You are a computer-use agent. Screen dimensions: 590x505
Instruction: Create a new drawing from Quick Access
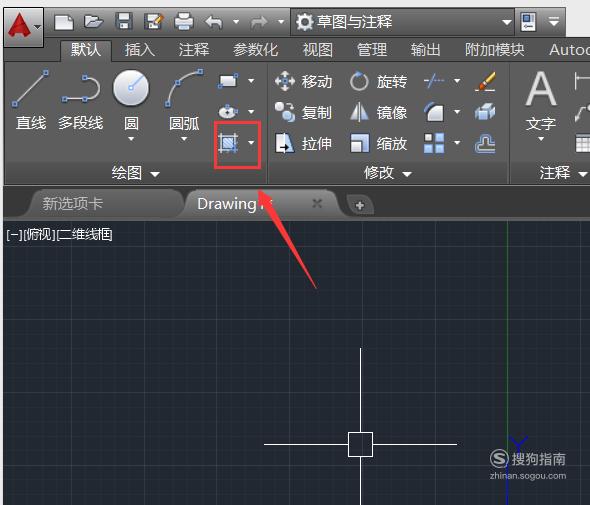(64, 22)
